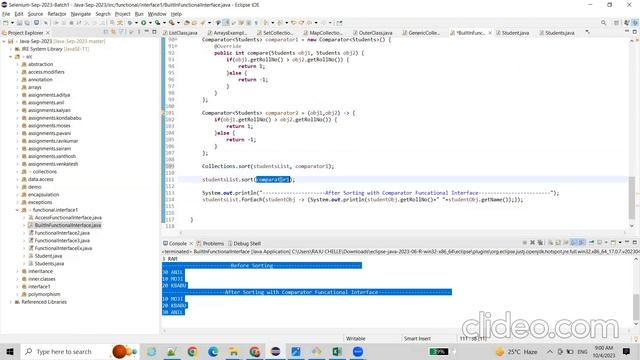Screen dimensions: 640x360
Task: Minimize the Project Explorer panel
Action: tap(147, 32)
